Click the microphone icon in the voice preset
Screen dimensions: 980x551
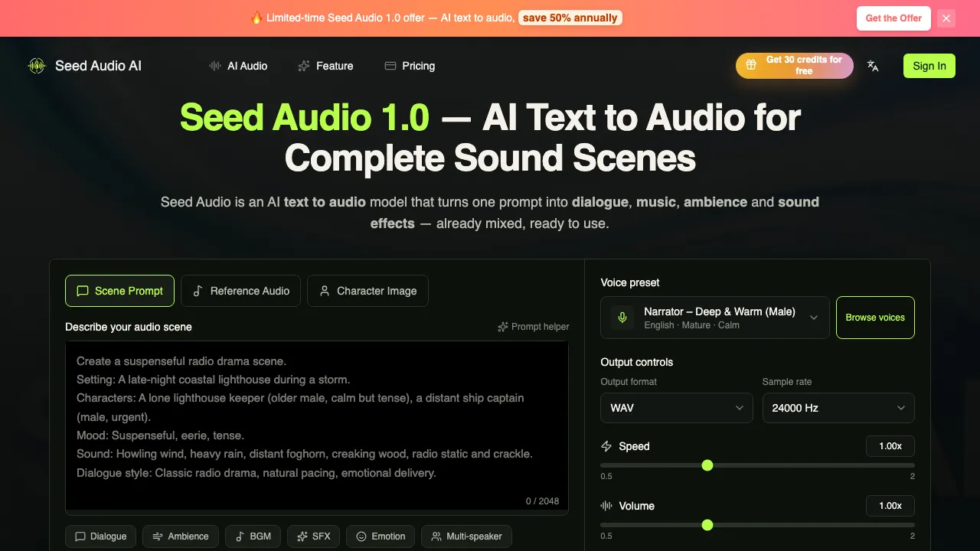(x=622, y=318)
